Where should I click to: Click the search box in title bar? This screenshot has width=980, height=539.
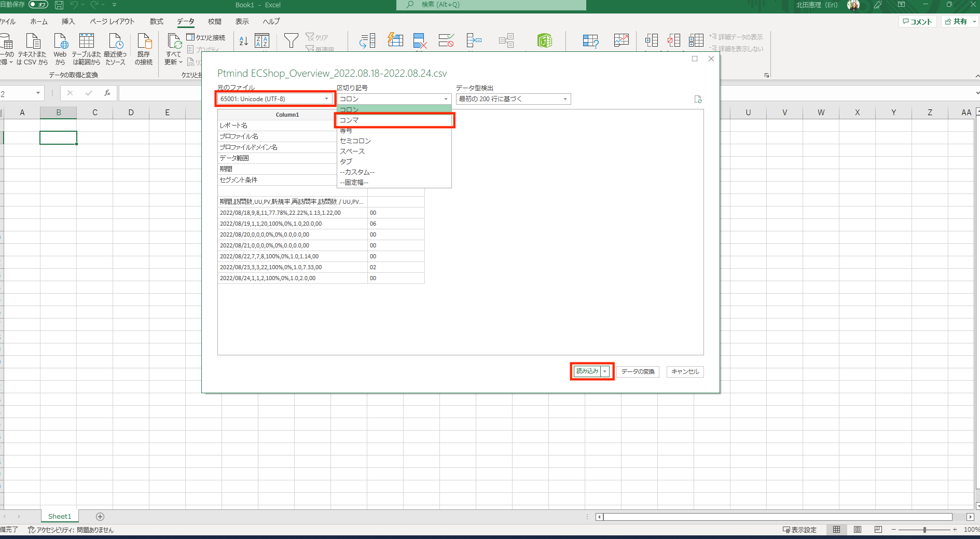pyautogui.click(x=491, y=5)
